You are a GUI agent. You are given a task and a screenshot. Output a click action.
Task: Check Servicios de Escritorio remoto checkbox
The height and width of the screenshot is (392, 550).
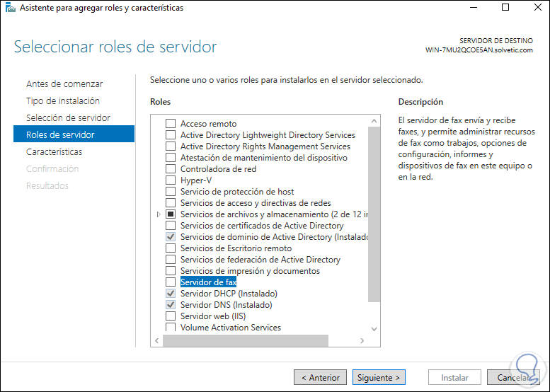click(x=170, y=248)
